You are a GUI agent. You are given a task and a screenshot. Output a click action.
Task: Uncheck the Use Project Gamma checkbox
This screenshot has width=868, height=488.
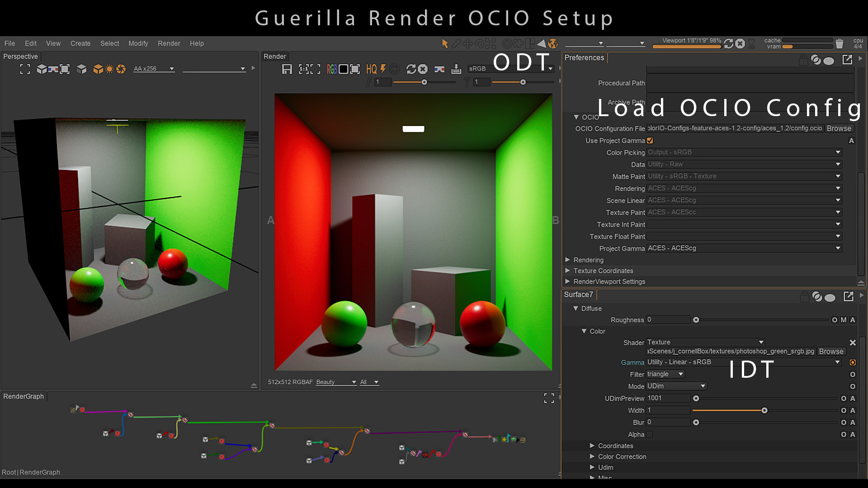point(650,141)
